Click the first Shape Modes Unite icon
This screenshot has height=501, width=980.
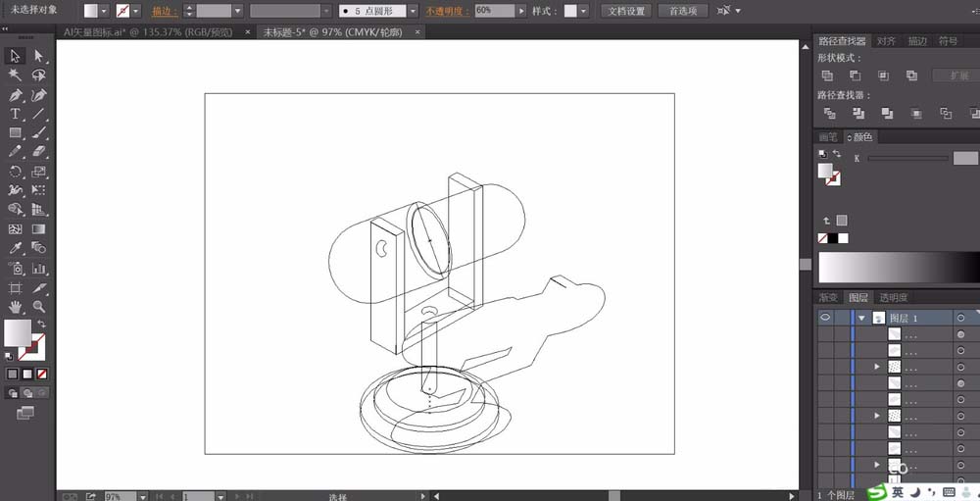pyautogui.click(x=827, y=75)
